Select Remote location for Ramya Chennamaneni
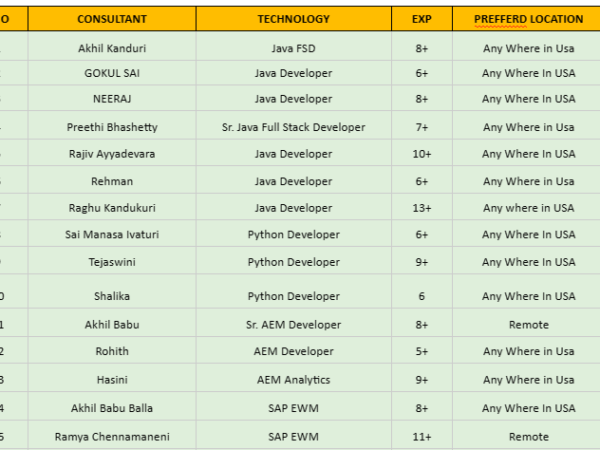Screen dimensions: 600x450 click(528, 437)
